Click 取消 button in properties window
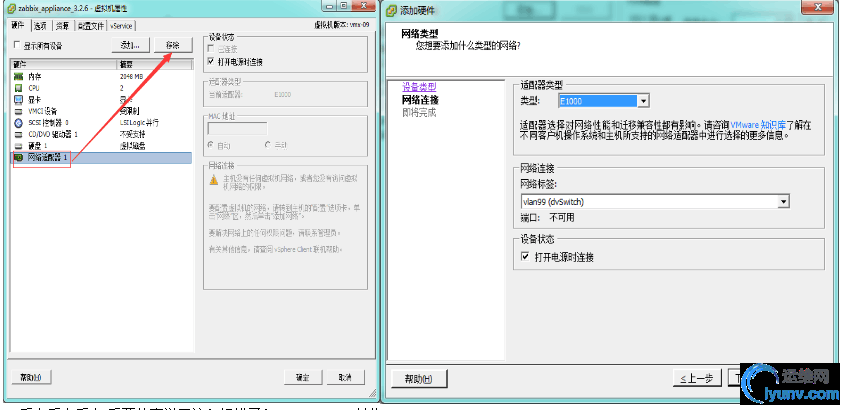 345,377
